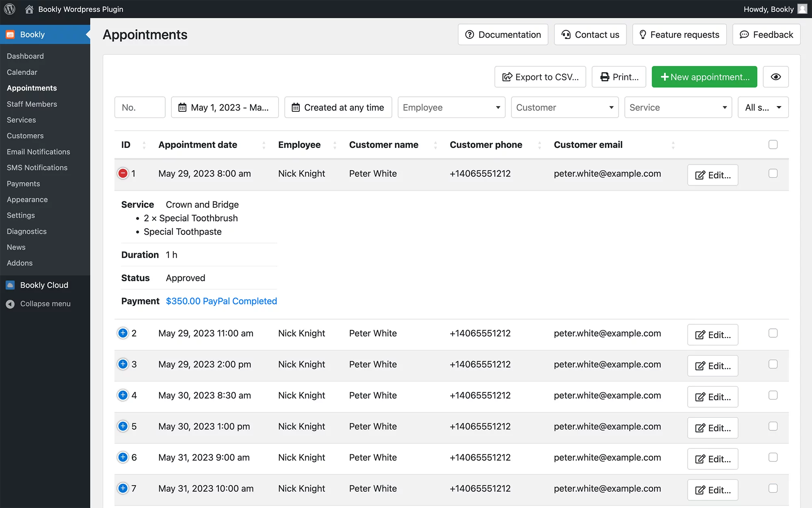Open Staff Members in the sidebar
Viewport: 812px width, 508px height.
[x=32, y=104]
